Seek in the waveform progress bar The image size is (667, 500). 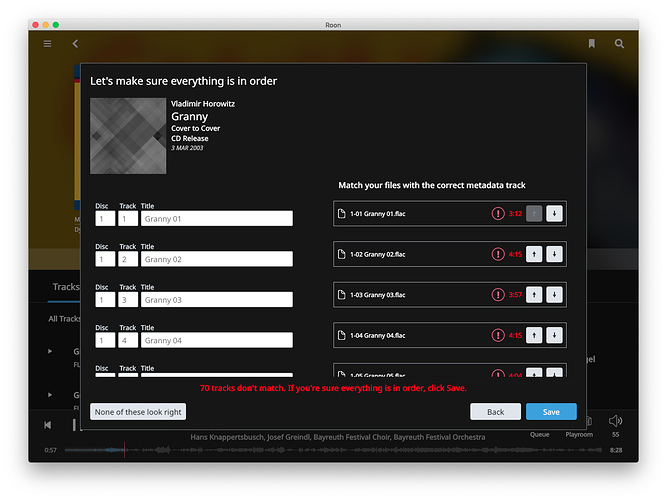333,450
